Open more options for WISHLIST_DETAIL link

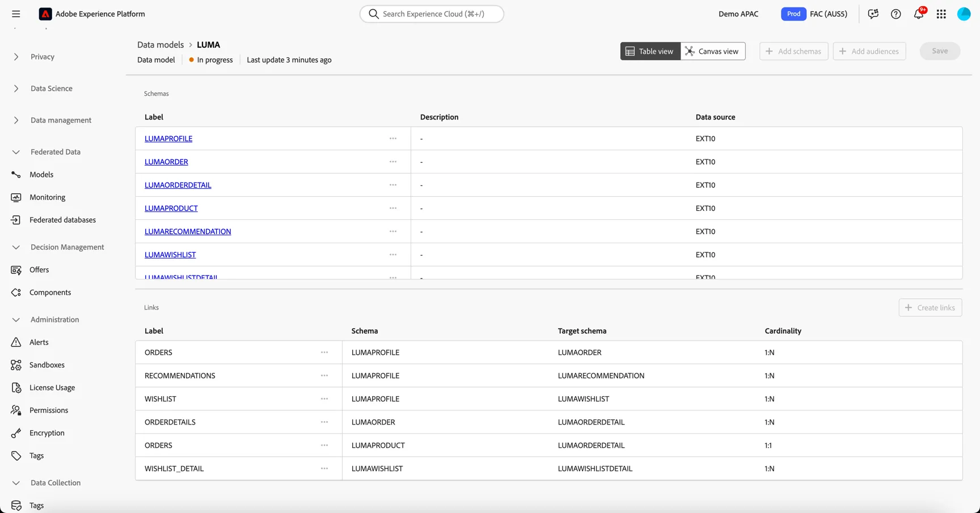coord(324,468)
